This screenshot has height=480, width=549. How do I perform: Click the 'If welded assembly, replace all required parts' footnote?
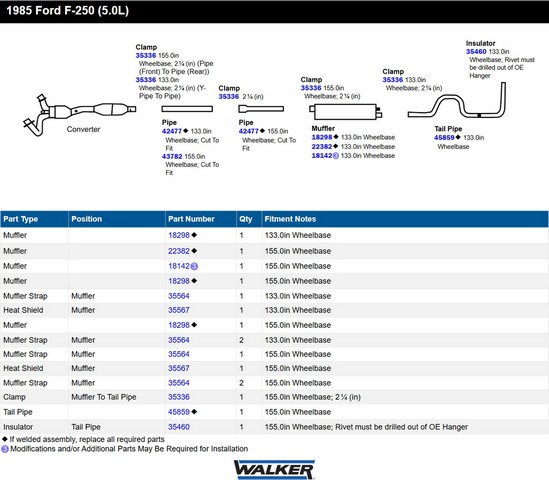point(87,439)
